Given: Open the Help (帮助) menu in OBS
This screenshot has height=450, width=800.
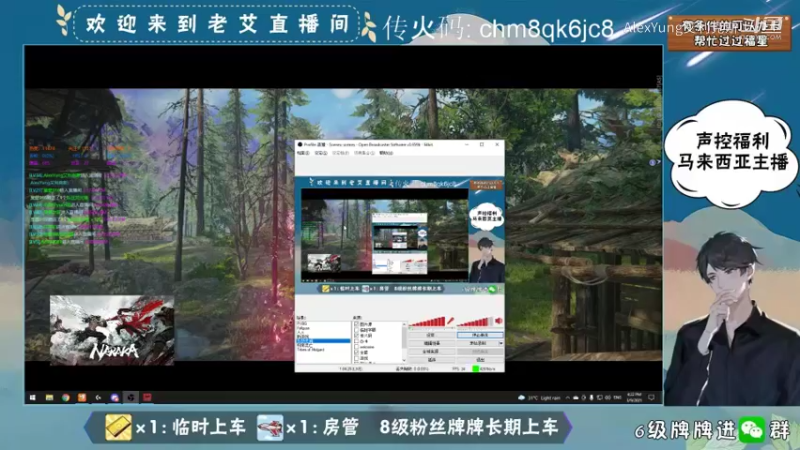Looking at the screenshot, I should (386, 153).
